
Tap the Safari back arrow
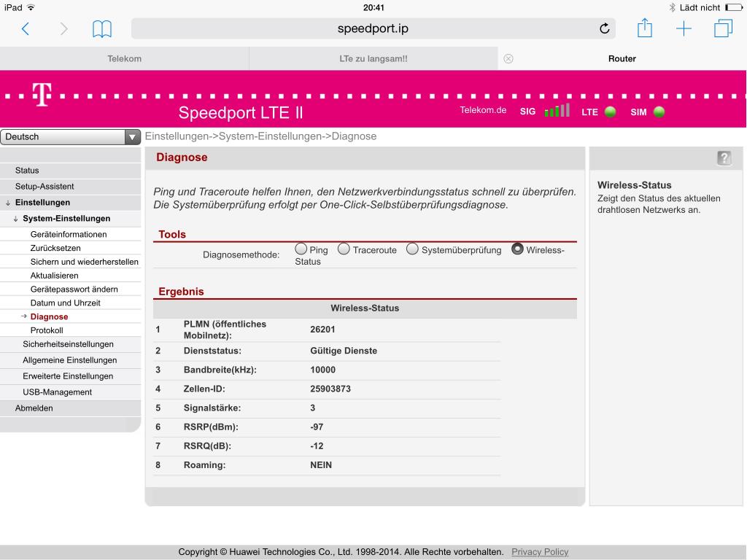pos(26,28)
